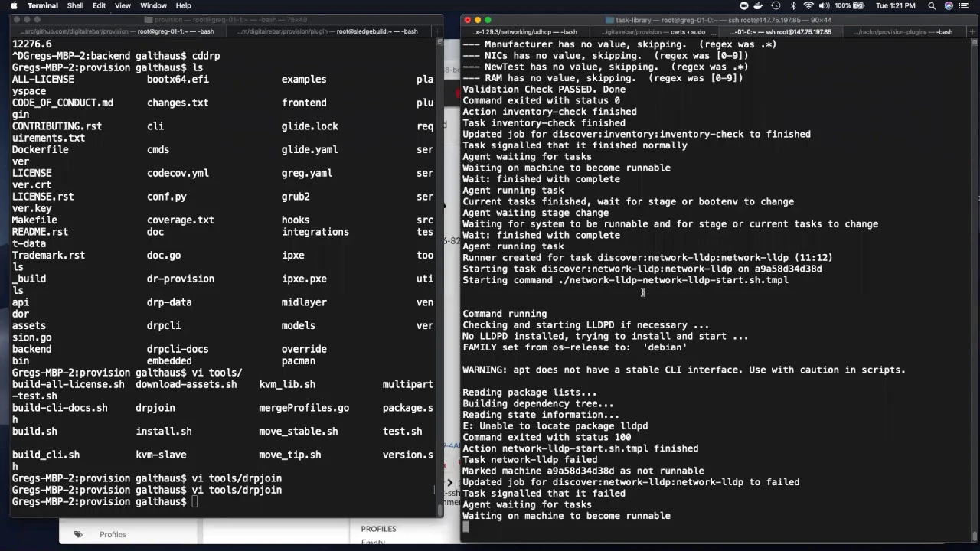Click 'Dockerfile' entry in ls output

(x=40, y=149)
